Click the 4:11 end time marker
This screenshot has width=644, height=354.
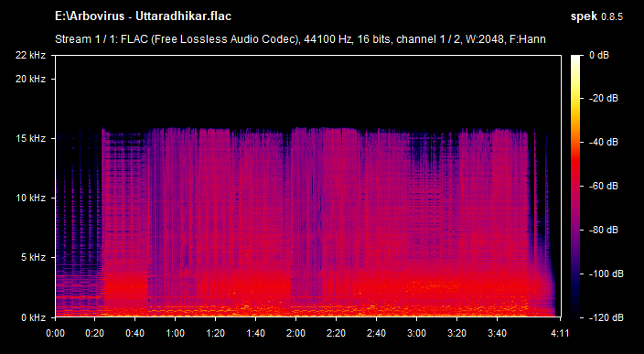point(560,333)
